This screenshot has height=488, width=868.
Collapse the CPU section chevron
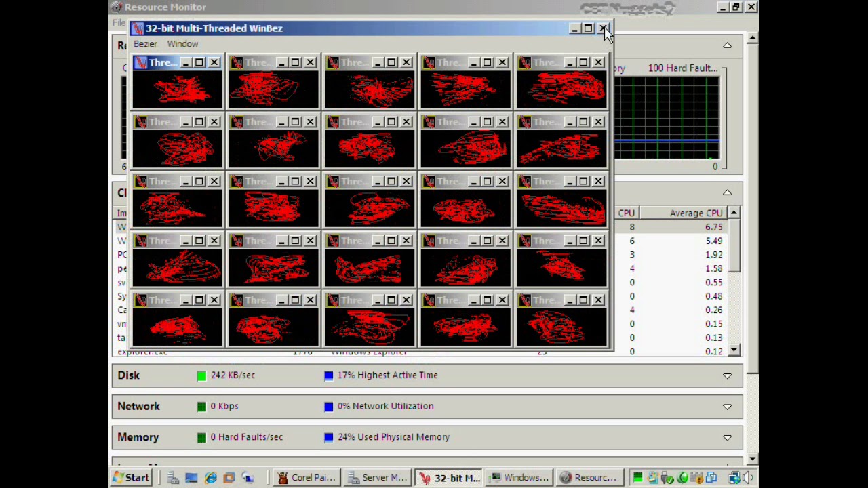tap(727, 192)
